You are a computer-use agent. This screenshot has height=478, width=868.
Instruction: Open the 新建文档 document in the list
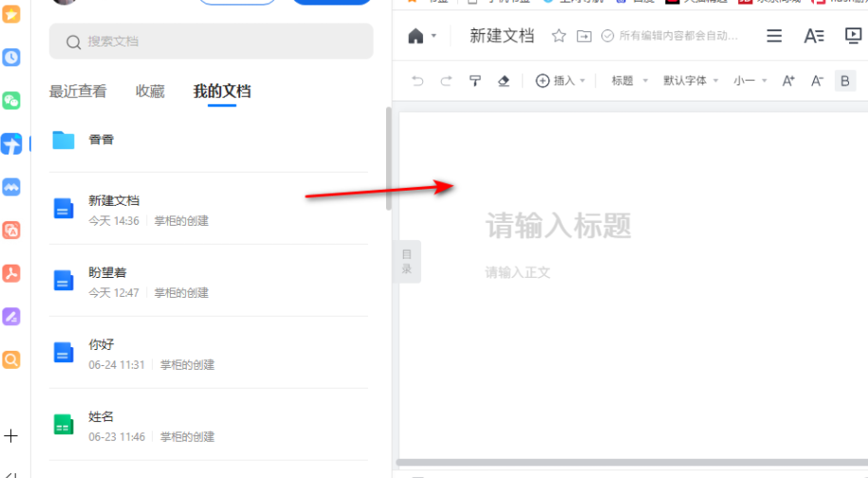tap(208, 209)
